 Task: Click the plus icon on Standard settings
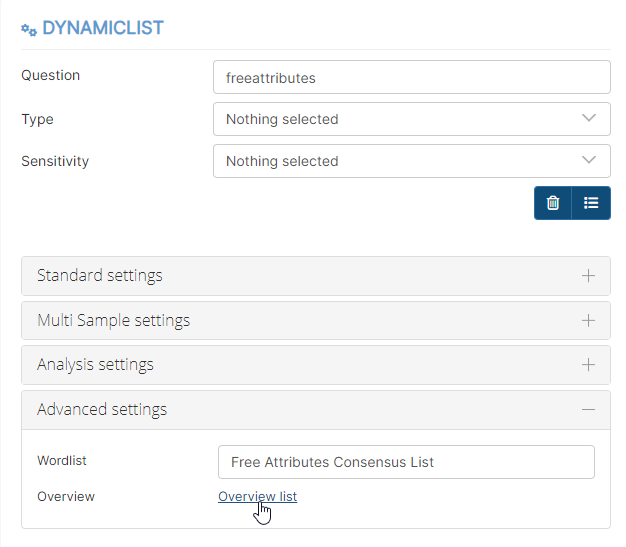pos(588,276)
